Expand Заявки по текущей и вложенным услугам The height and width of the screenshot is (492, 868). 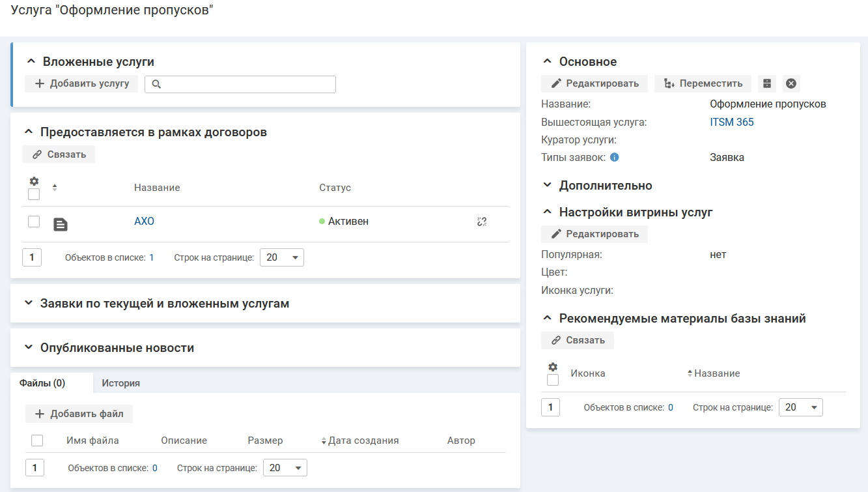click(28, 304)
